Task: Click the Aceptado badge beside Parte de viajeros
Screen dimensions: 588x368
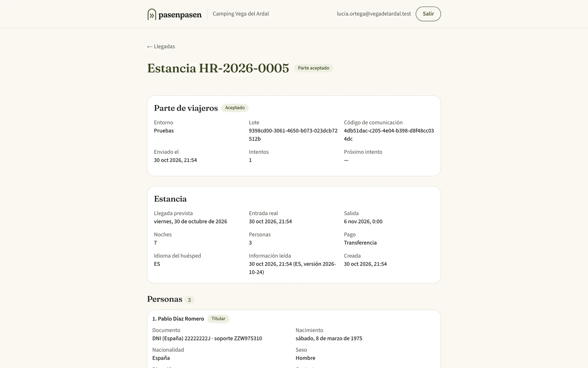Action: (x=235, y=108)
